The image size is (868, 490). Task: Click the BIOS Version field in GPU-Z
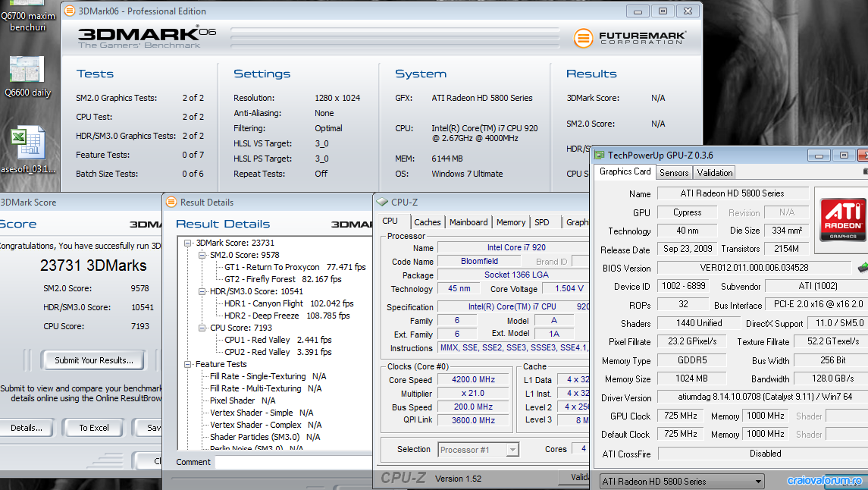point(754,268)
